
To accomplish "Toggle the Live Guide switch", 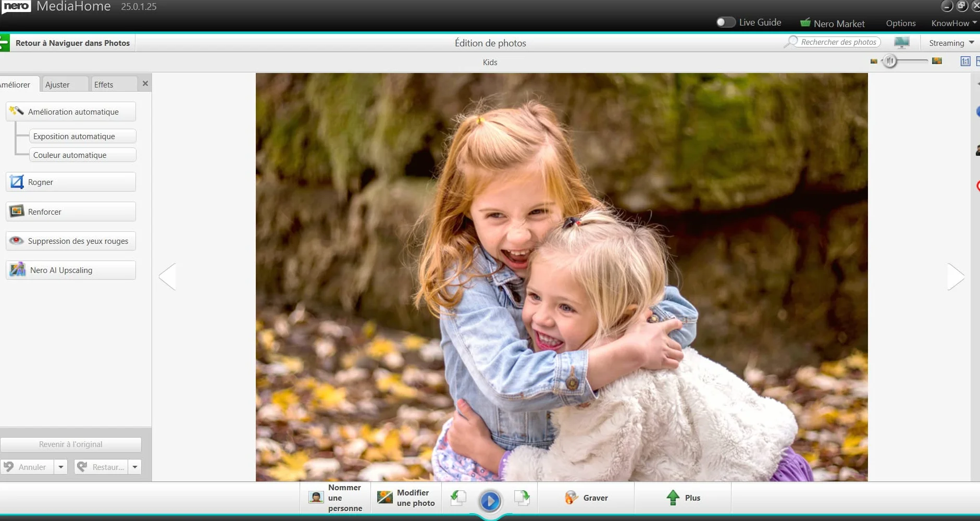I will click(x=725, y=22).
